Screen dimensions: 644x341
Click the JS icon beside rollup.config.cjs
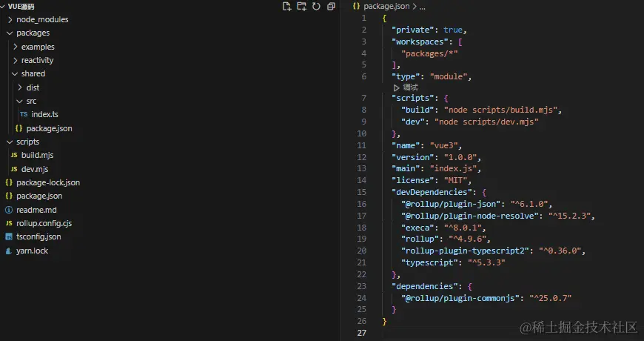point(9,223)
